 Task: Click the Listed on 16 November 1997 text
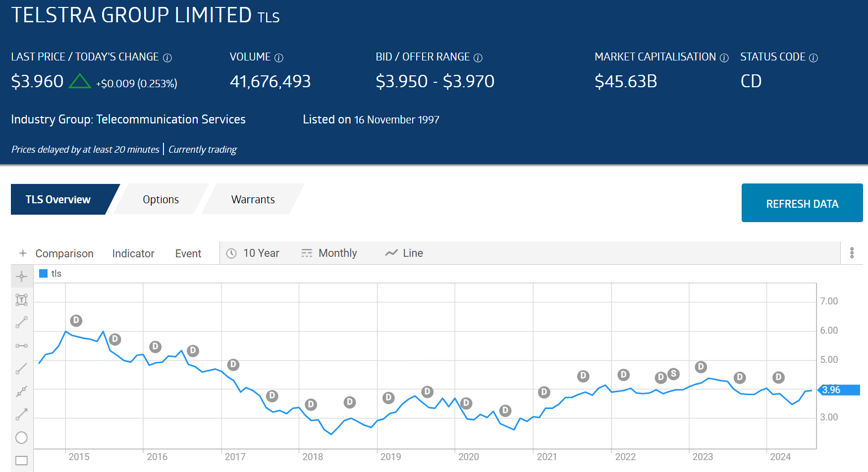click(x=371, y=119)
